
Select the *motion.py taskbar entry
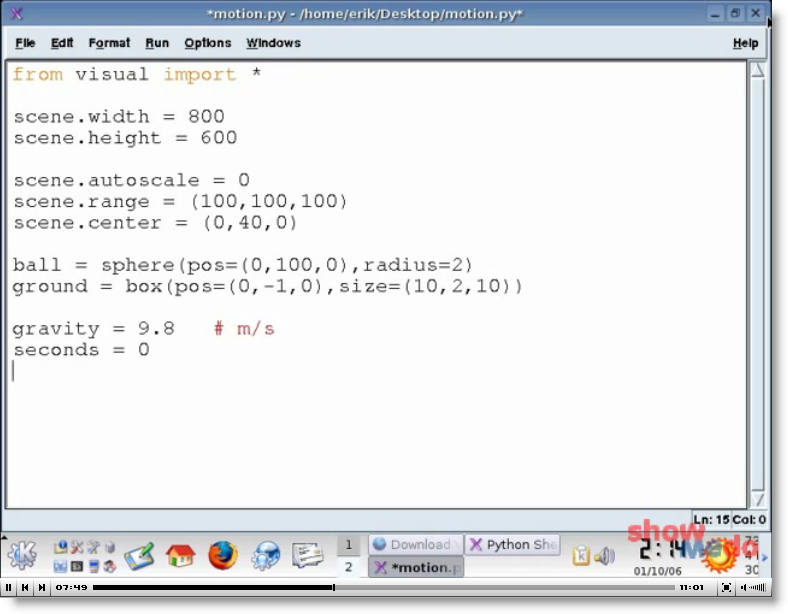pos(416,567)
